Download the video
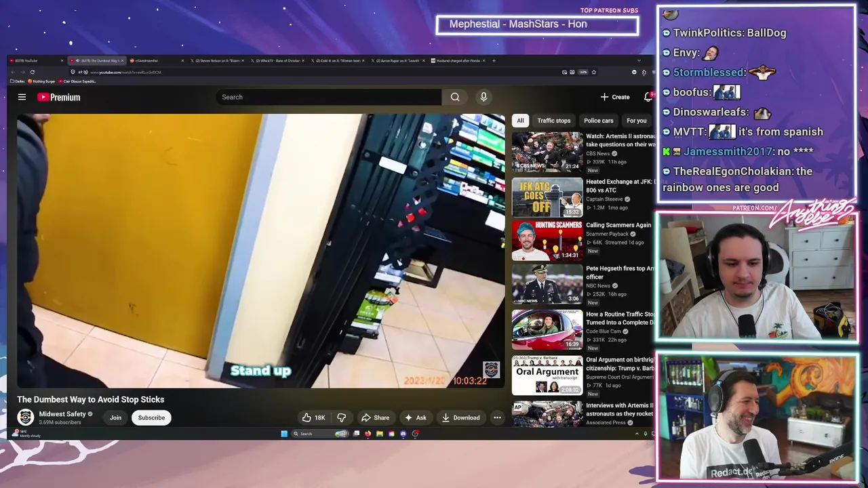The width and height of the screenshot is (868, 488). tap(460, 418)
